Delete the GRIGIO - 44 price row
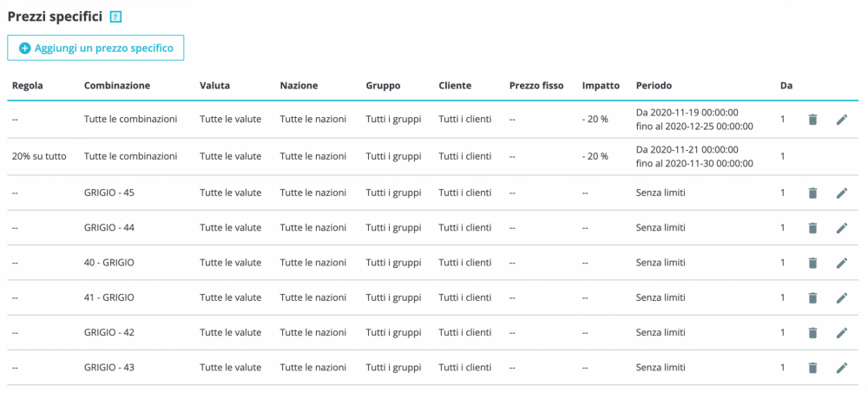Screen dimensions: 868x418 pos(812,228)
